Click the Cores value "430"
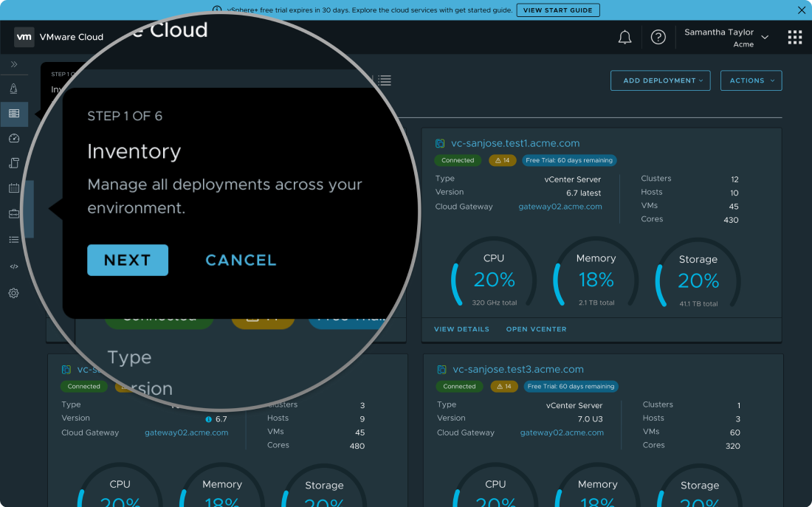Image resolution: width=812 pixels, height=507 pixels. (731, 220)
